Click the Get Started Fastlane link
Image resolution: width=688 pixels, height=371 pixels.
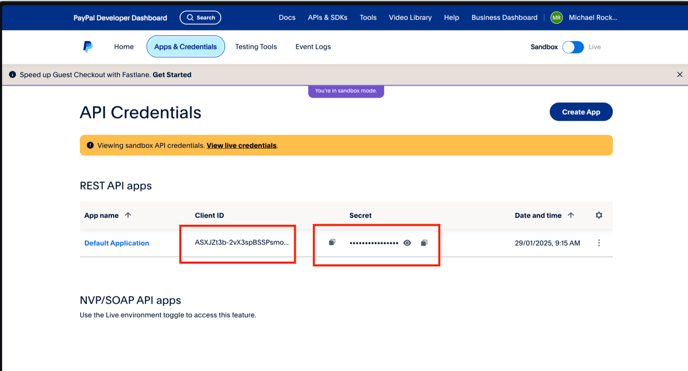[172, 75]
